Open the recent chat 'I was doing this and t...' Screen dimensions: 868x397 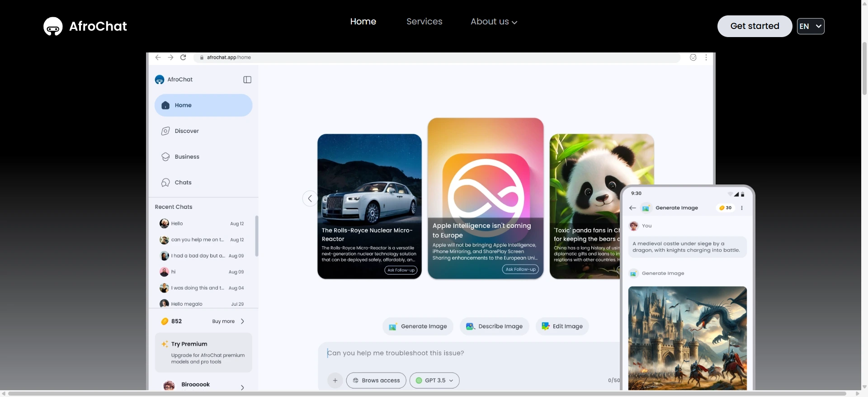tap(202, 288)
